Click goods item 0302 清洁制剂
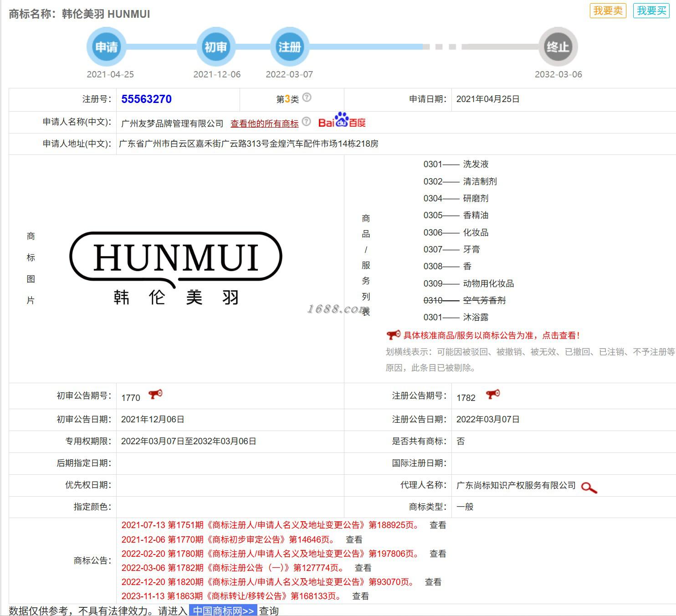The height and width of the screenshot is (616, 676). pyautogui.click(x=460, y=181)
